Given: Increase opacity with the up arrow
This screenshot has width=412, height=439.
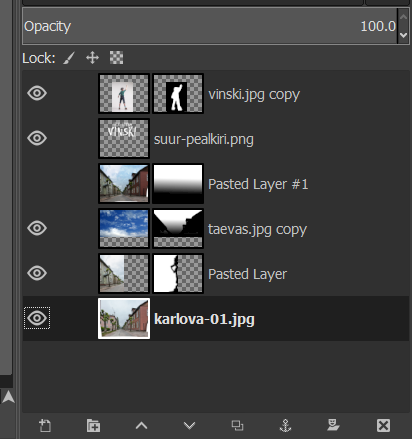Looking at the screenshot, I should (x=403, y=17).
